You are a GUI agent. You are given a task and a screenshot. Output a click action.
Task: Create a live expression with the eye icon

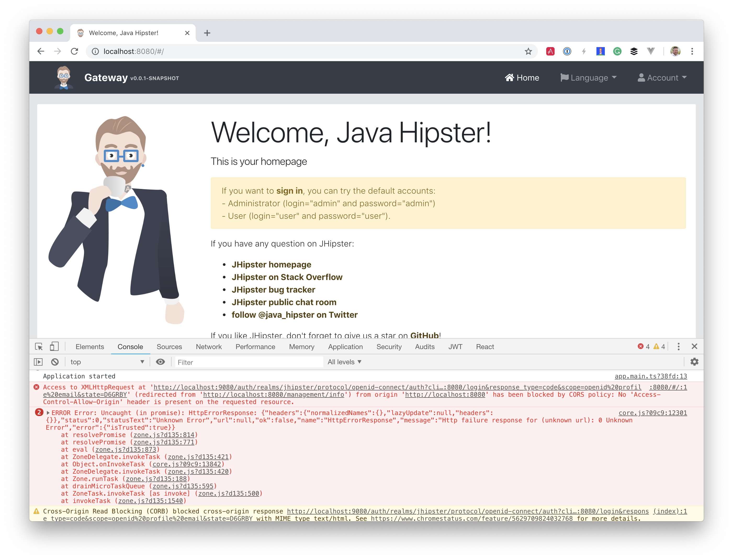[161, 362]
